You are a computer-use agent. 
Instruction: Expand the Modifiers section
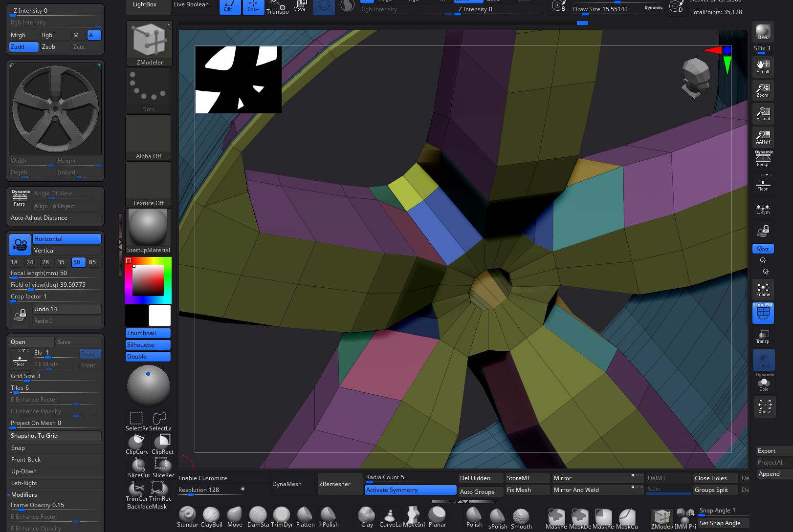pos(24,495)
